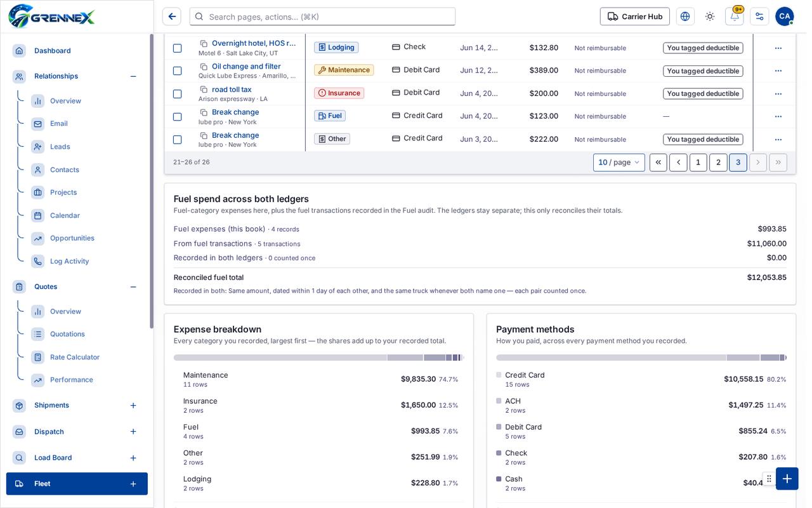Focus the Search pages, actions field
Image resolution: width=812 pixels, height=508 pixels.
[x=322, y=17]
